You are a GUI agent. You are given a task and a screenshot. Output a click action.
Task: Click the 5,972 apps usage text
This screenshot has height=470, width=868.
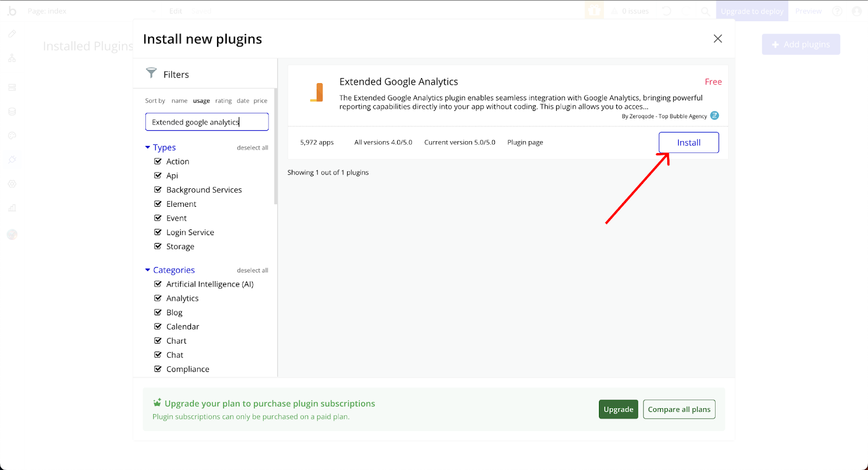pos(317,142)
